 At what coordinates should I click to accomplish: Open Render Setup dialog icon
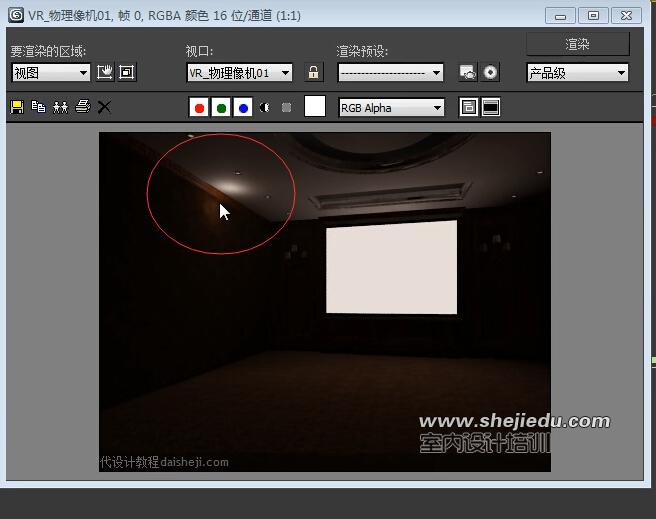(467, 72)
